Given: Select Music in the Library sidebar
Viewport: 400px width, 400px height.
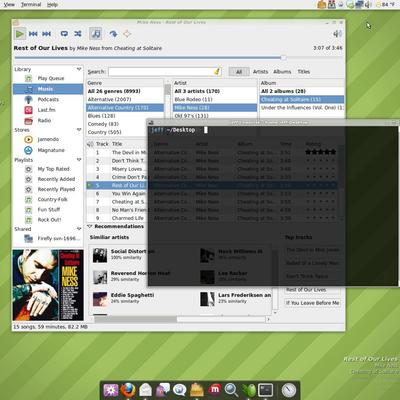Looking at the screenshot, I should [x=48, y=89].
